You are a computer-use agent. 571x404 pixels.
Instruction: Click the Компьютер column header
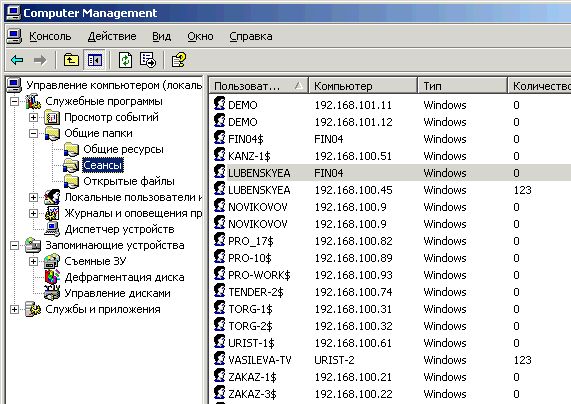tap(363, 86)
